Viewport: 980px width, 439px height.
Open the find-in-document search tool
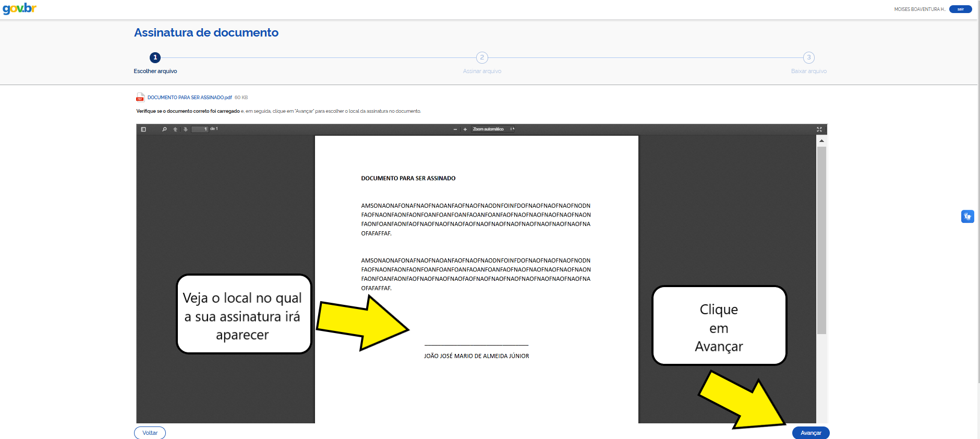(164, 129)
